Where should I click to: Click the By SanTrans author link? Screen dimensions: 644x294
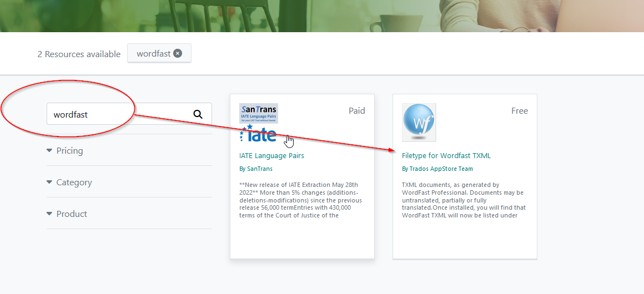tap(255, 169)
